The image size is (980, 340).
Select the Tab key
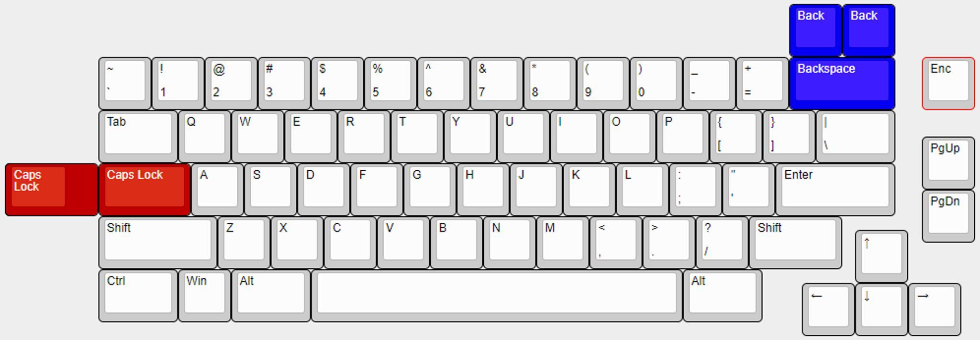(138, 137)
